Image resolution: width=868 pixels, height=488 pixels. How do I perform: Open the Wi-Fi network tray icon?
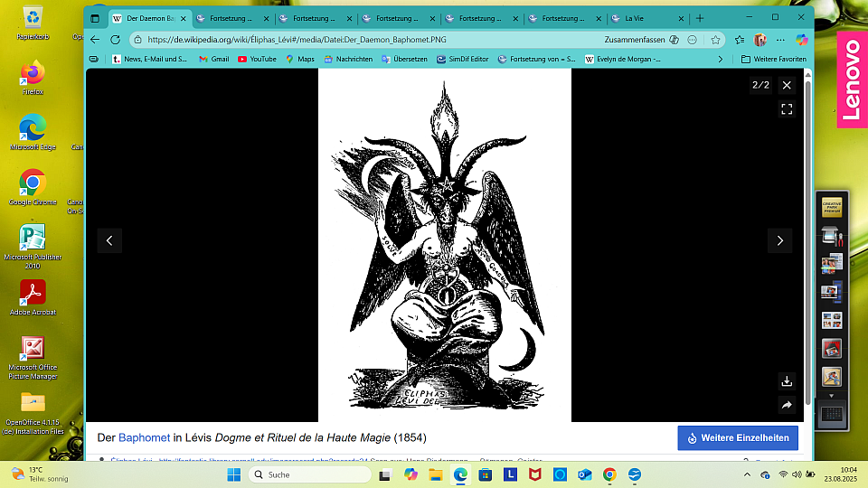tap(783, 474)
